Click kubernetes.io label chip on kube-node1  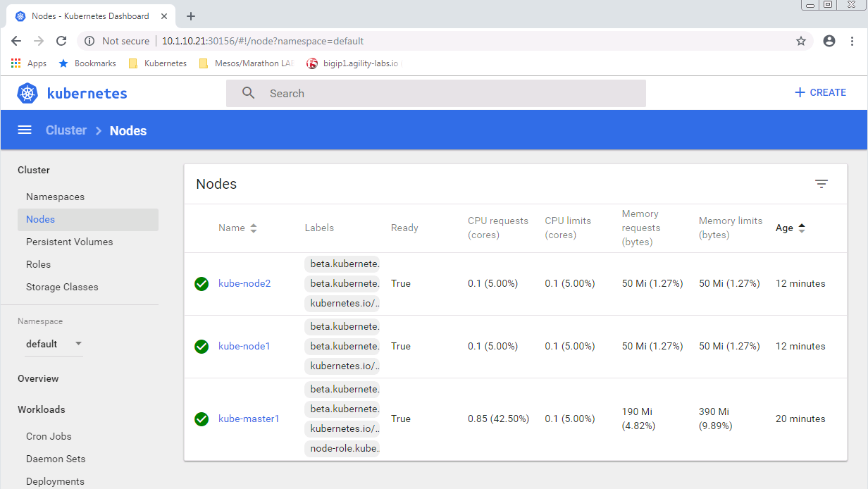342,366
